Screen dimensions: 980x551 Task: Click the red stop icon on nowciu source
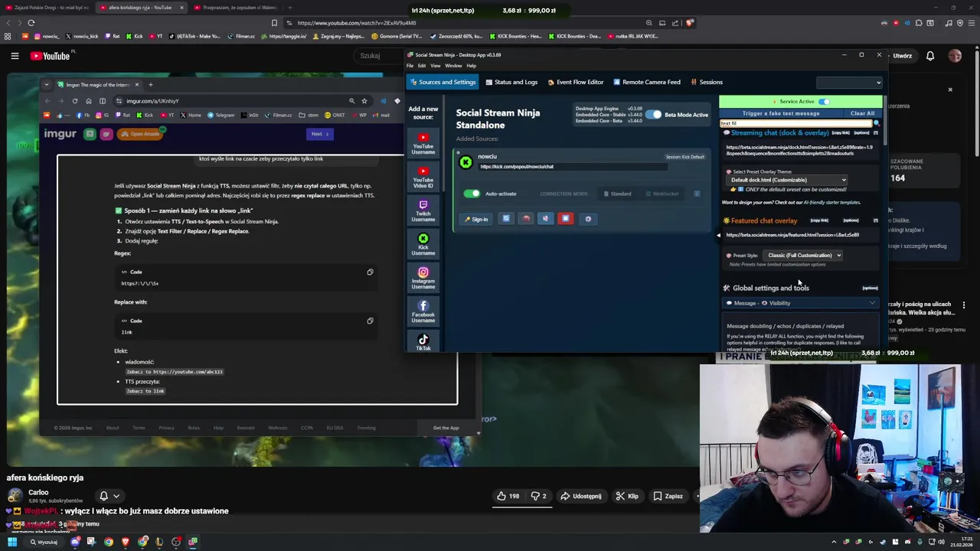[565, 219]
